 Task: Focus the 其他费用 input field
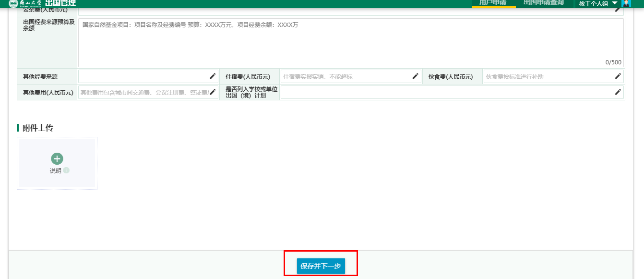pos(143,92)
